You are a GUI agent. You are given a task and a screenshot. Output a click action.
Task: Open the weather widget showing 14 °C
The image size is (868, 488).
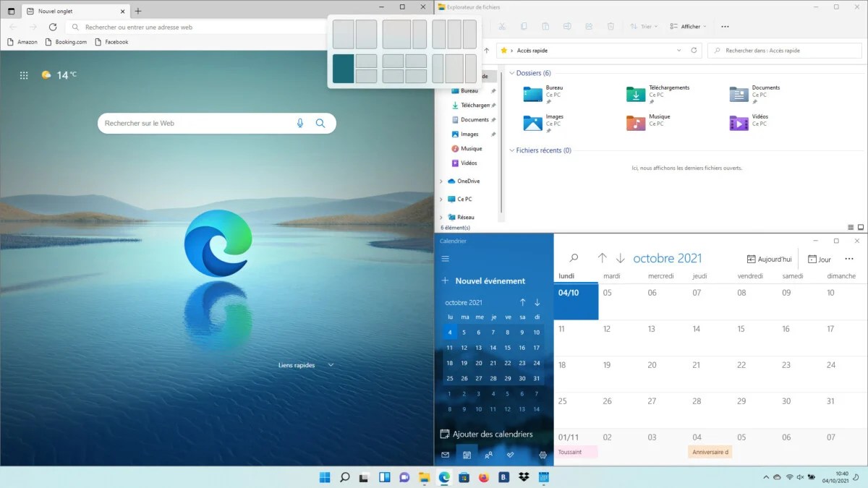click(59, 75)
